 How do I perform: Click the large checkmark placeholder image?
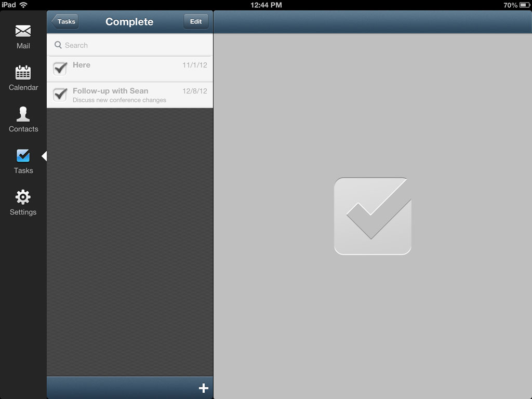point(373,216)
